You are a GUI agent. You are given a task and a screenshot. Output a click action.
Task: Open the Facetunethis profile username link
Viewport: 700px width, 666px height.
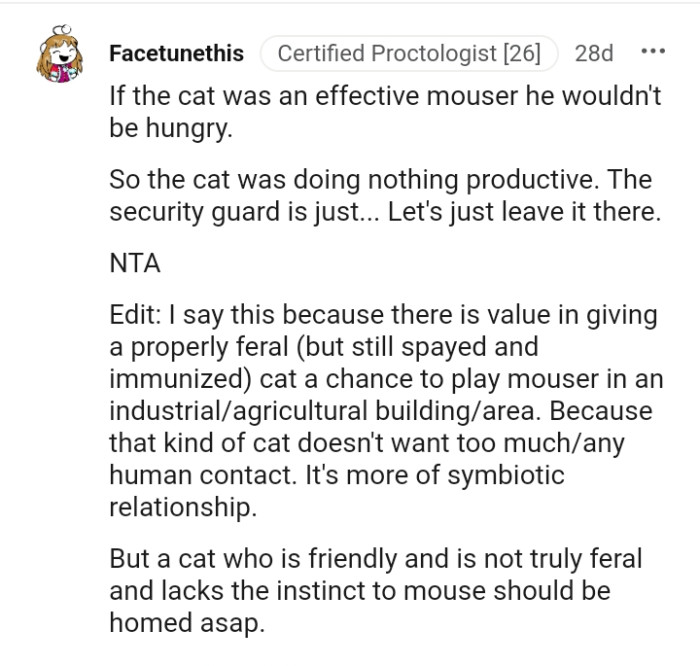tap(176, 54)
